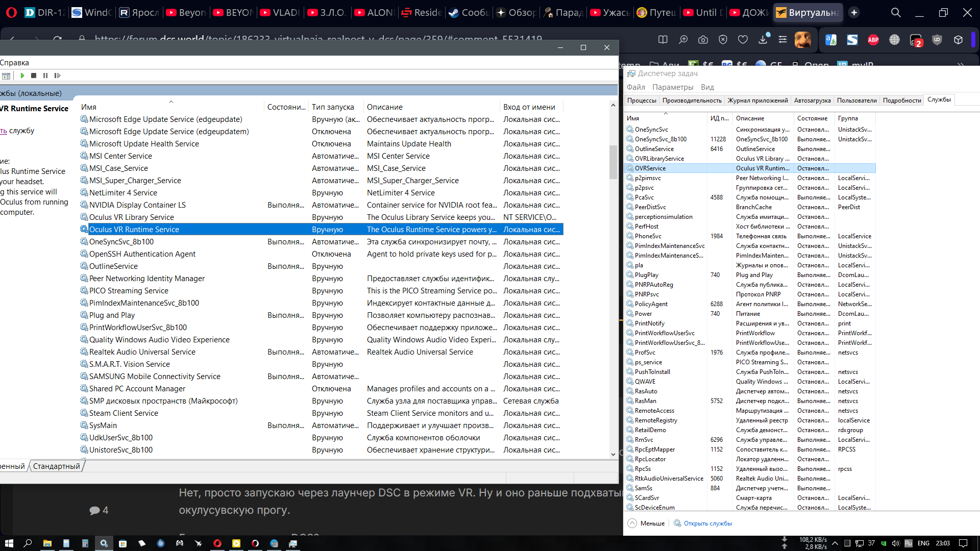This screenshot has width=980, height=551.
Task: Open the translator extension icon
Action: pyautogui.click(x=831, y=40)
